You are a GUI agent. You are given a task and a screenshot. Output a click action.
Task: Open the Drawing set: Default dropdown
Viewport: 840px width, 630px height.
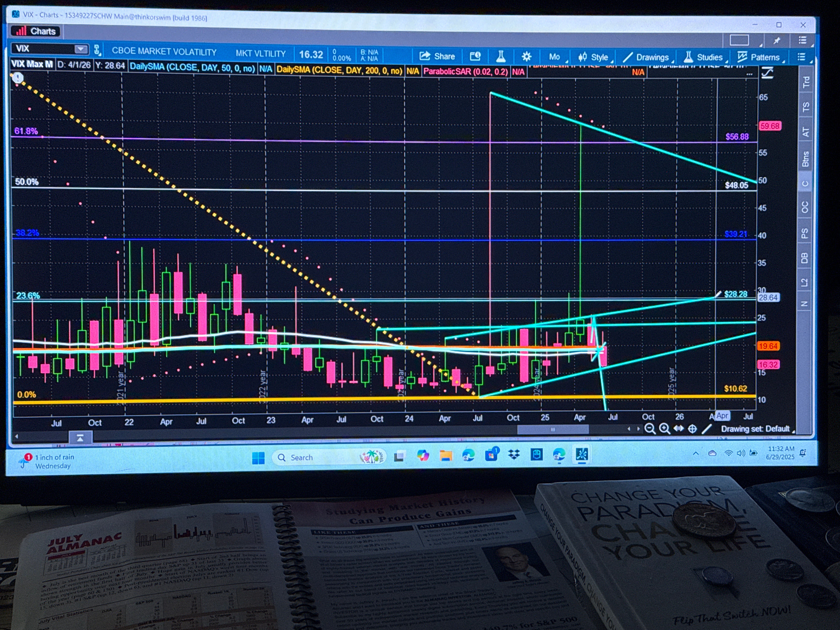757,429
